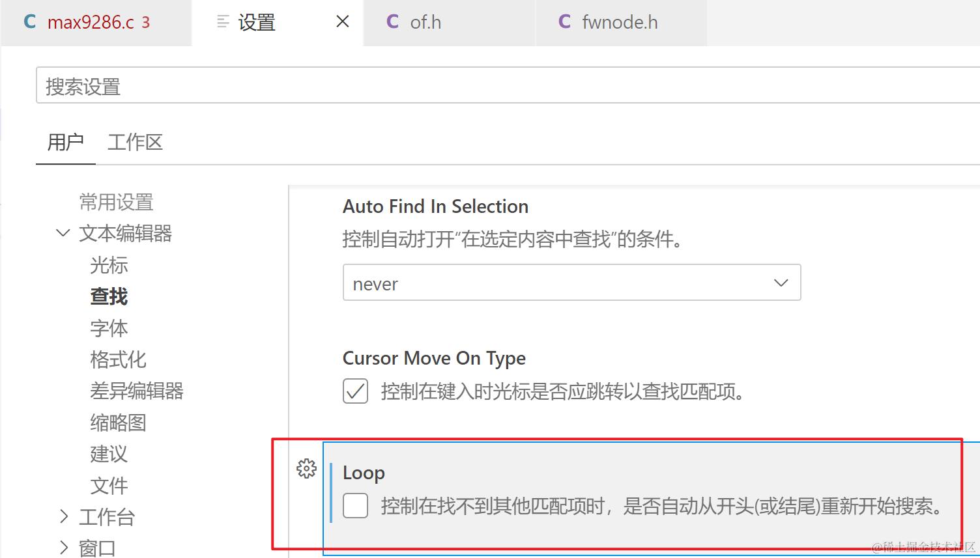This screenshot has width=980, height=558.
Task: Select 光标 in the settings tree
Action: pyautogui.click(x=109, y=265)
